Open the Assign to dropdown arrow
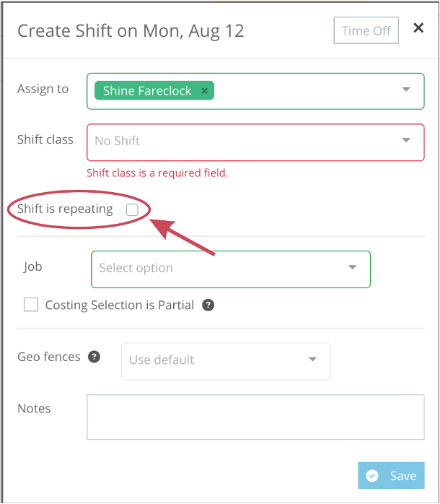 (406, 89)
